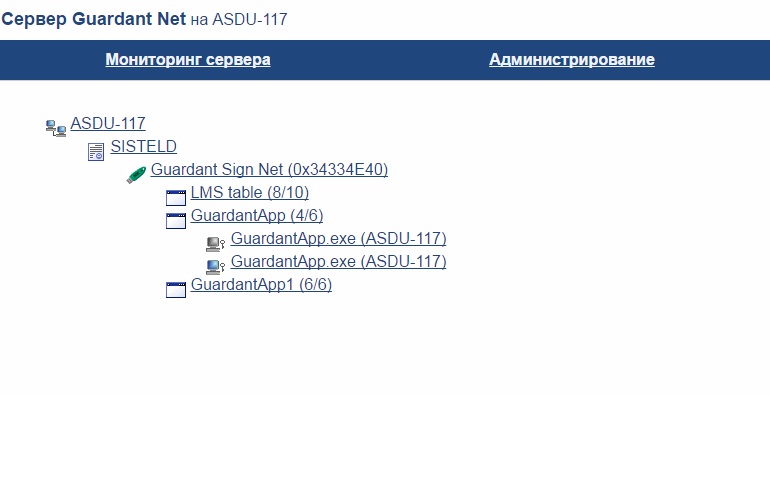The height and width of the screenshot is (493, 770).
Task: Open the upper GuardantApp.exe (ASDU-117) session link
Action: click(338, 239)
